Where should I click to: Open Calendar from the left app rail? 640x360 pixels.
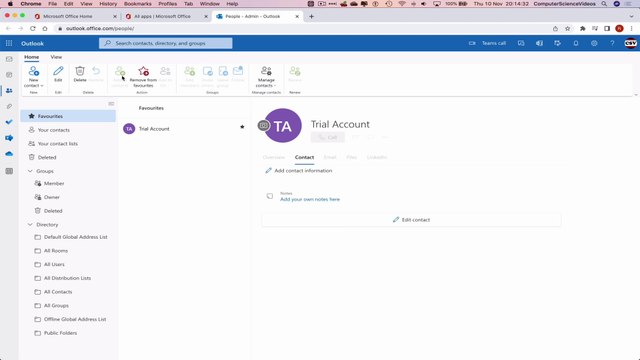click(9, 75)
